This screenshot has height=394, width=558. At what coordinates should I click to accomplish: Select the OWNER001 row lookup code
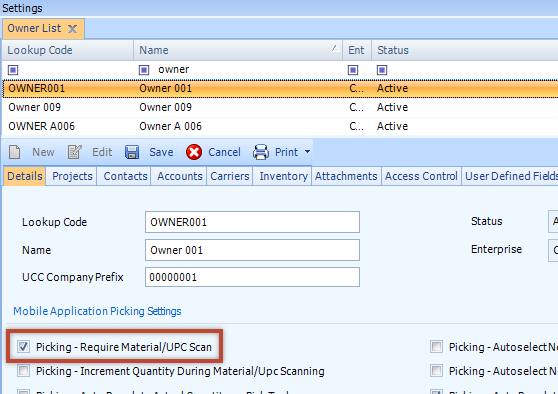pos(37,88)
